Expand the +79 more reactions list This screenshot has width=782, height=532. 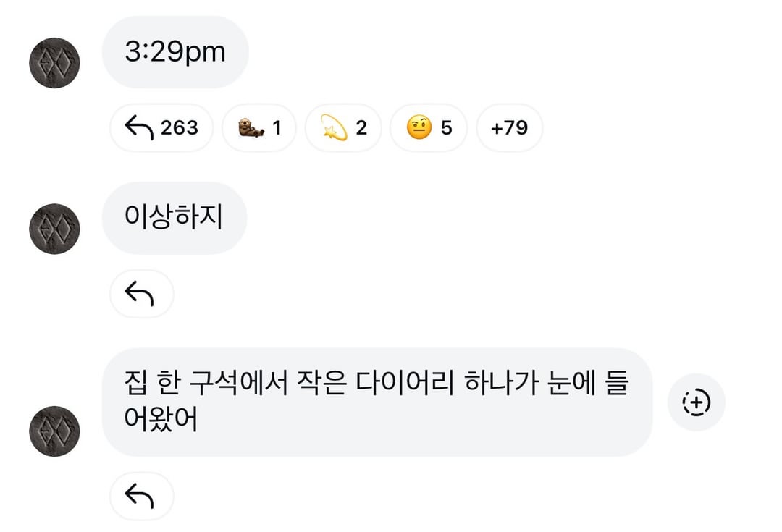click(x=509, y=128)
